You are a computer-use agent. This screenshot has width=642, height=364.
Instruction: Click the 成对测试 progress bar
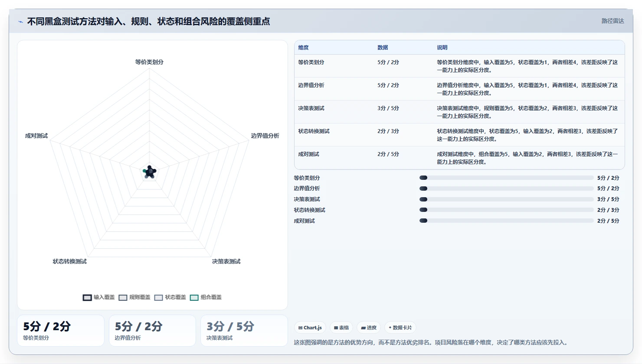[506, 221]
